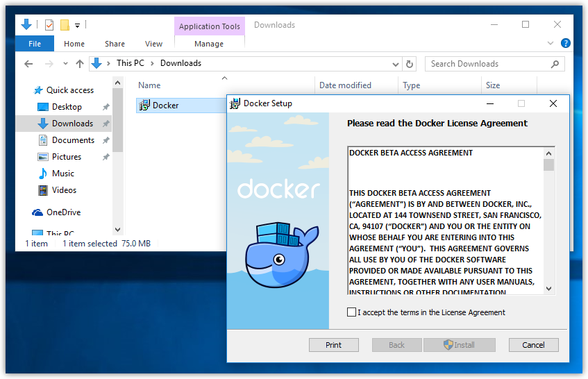Open the File menu tab
The height and width of the screenshot is (379, 588).
coord(35,44)
